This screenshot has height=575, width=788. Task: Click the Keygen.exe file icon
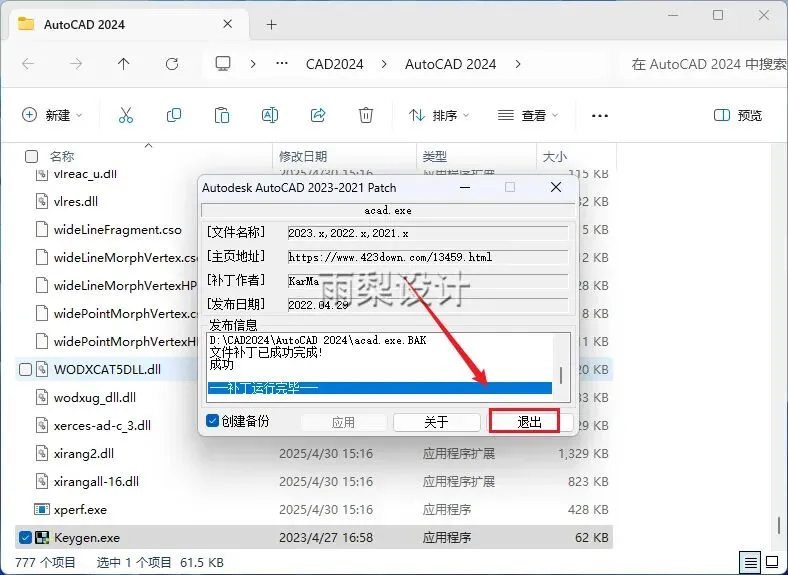(x=42, y=538)
